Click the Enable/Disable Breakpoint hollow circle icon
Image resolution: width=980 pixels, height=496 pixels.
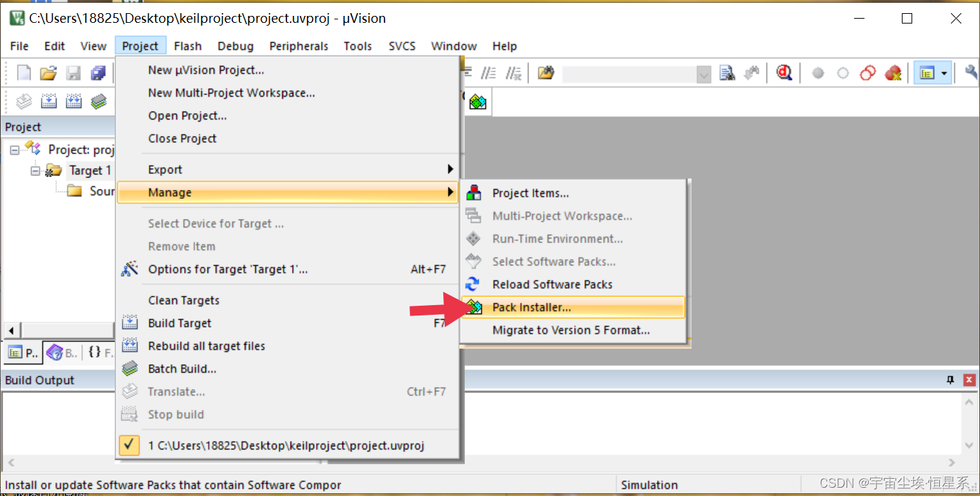tap(843, 73)
